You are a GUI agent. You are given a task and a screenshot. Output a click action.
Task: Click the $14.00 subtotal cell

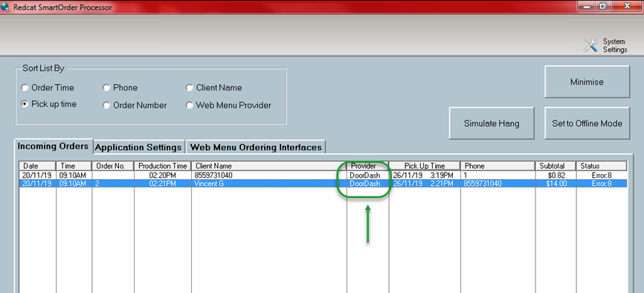556,184
